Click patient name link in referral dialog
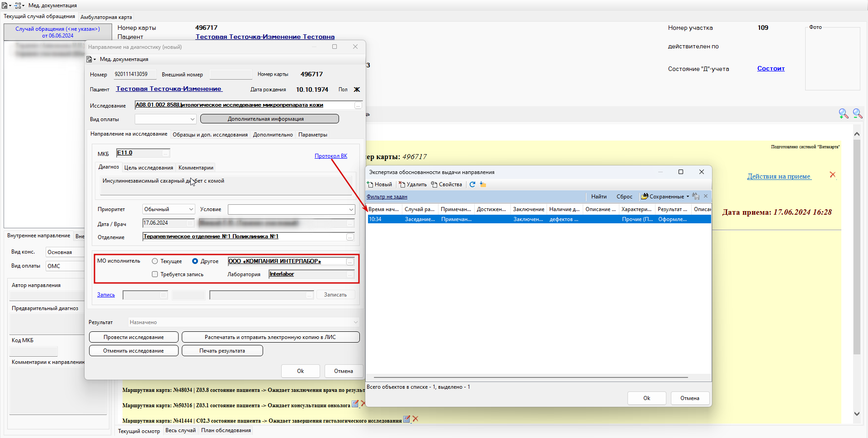Screen dimensions: 868x438 click(x=169, y=89)
